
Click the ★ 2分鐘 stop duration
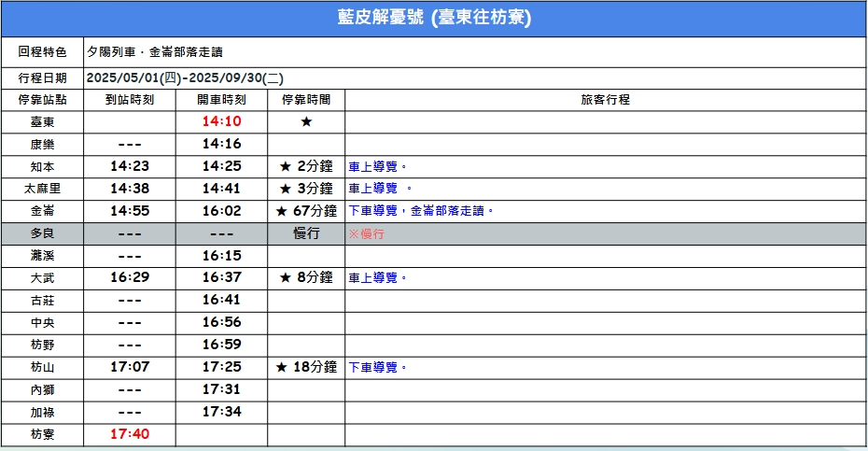click(306, 166)
